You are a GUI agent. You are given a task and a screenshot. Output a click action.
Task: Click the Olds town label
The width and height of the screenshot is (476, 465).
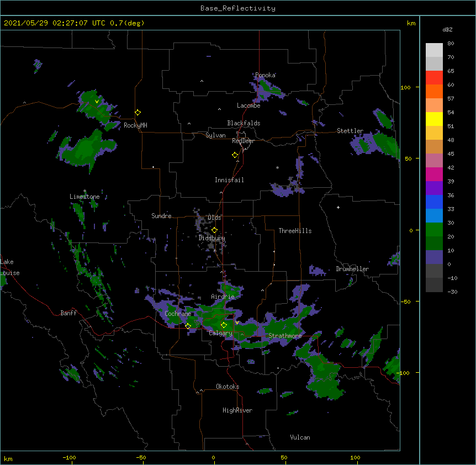tap(214, 218)
